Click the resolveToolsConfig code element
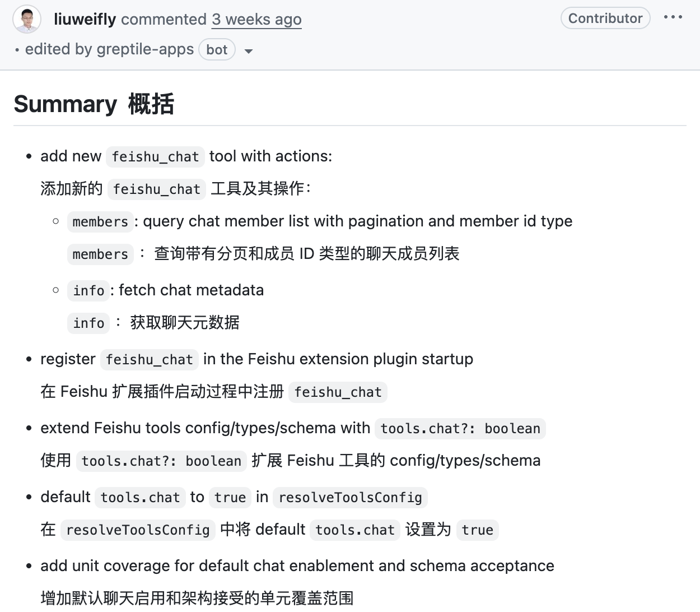700x612 pixels. click(350, 498)
